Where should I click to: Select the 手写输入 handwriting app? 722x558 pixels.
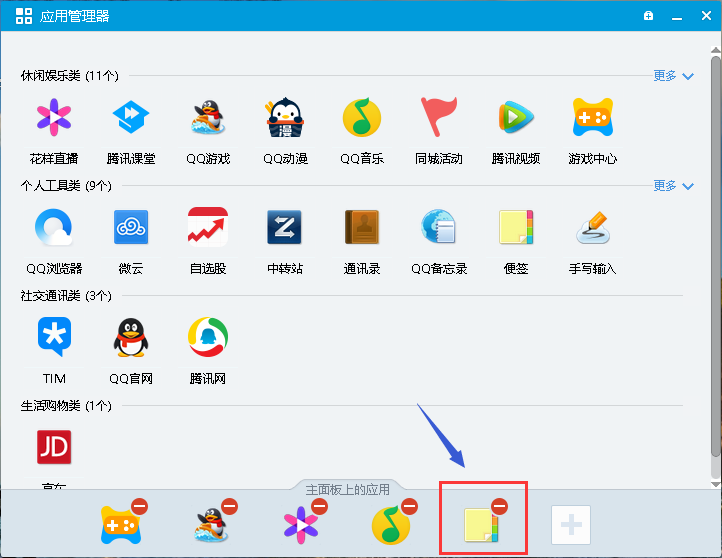coord(593,228)
